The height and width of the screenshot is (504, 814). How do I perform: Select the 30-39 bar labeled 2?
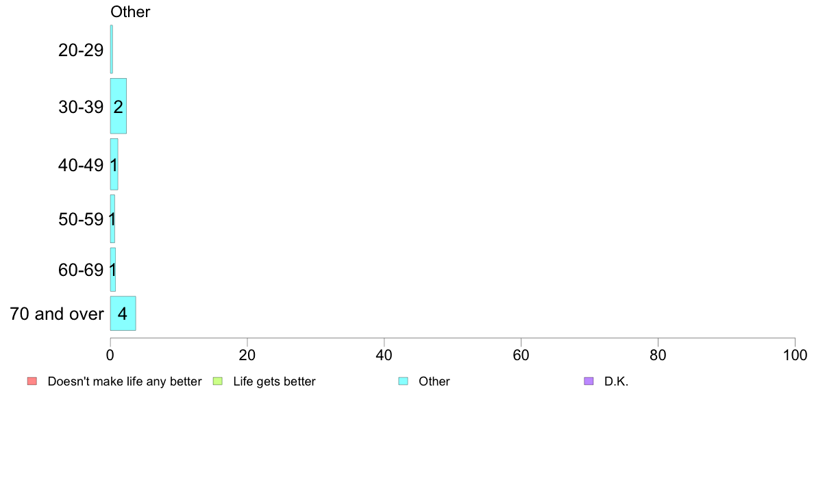119,106
